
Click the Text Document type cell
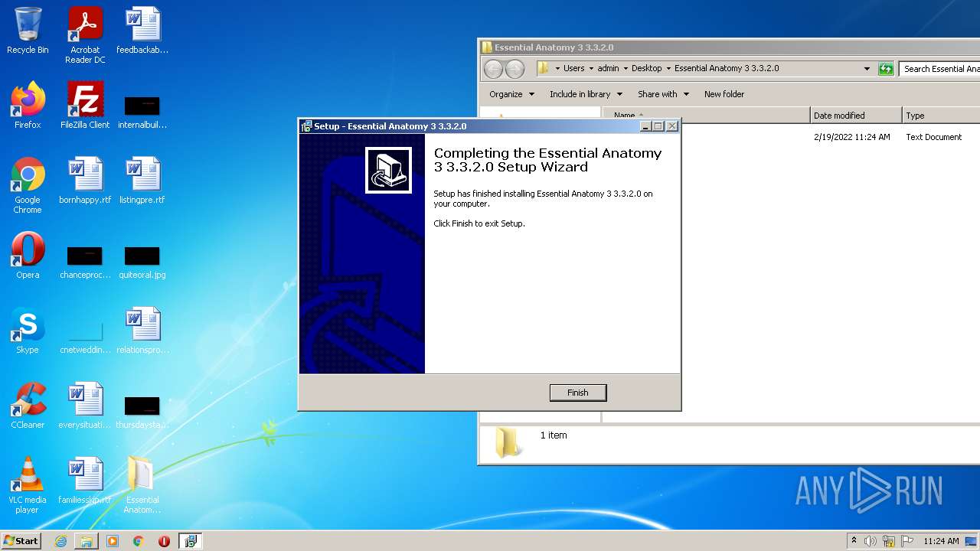[933, 137]
